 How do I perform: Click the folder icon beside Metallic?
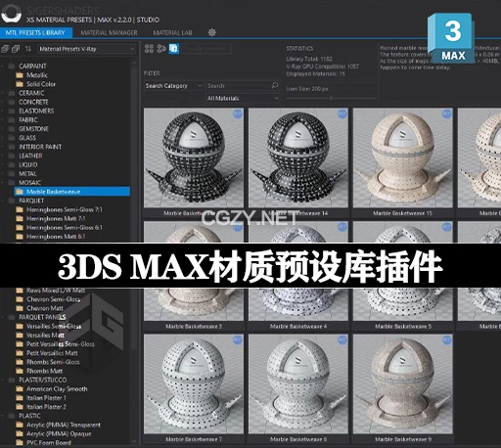(x=20, y=75)
